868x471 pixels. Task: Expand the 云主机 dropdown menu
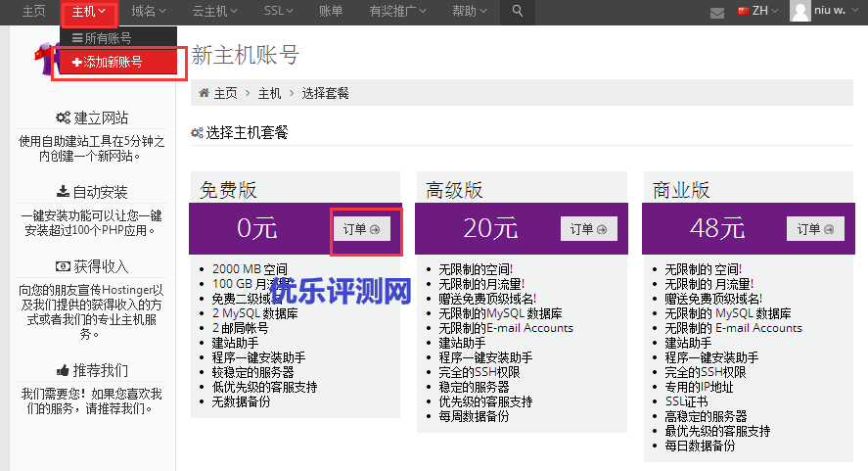(x=214, y=12)
